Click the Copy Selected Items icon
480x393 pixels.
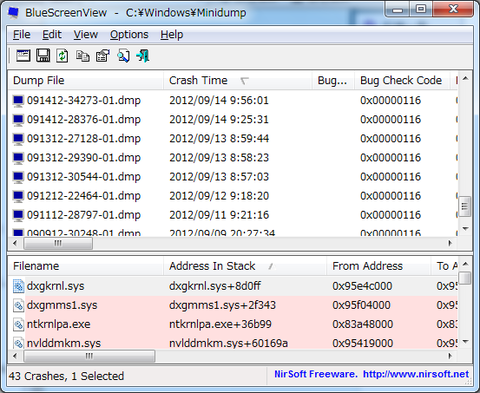click(x=82, y=56)
